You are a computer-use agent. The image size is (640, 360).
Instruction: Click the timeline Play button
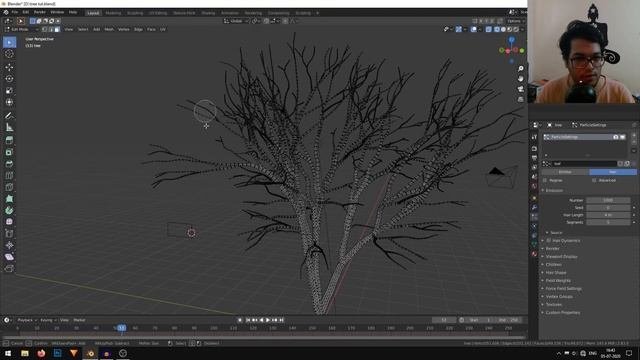pos(268,320)
